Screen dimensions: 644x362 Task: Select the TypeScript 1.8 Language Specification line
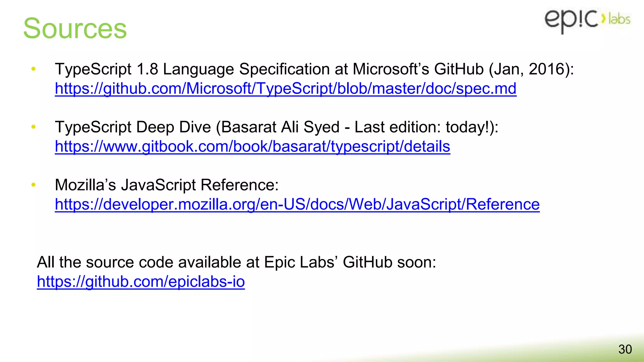314,69
